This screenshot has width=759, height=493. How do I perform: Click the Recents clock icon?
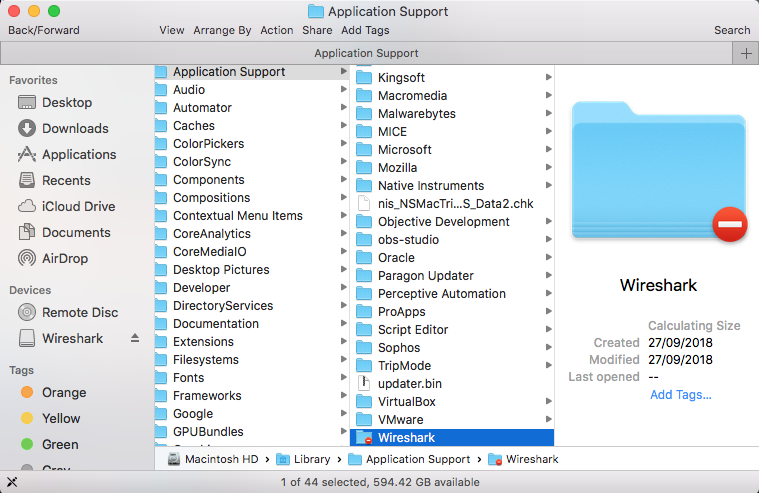click(x=27, y=180)
